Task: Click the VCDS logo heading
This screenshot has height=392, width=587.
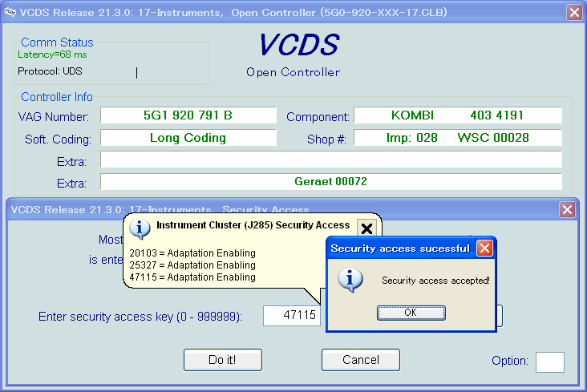Action: [x=299, y=45]
